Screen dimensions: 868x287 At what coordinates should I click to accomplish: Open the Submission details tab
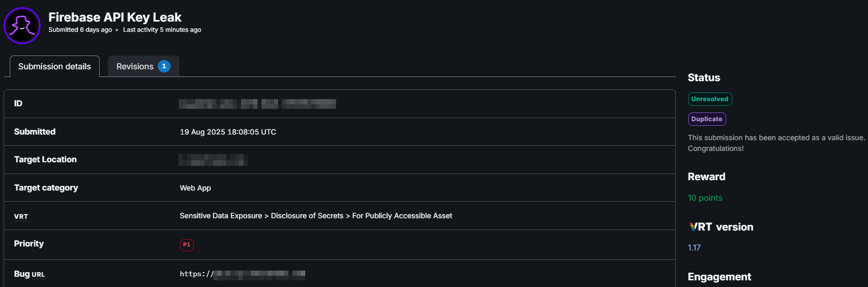tap(54, 66)
